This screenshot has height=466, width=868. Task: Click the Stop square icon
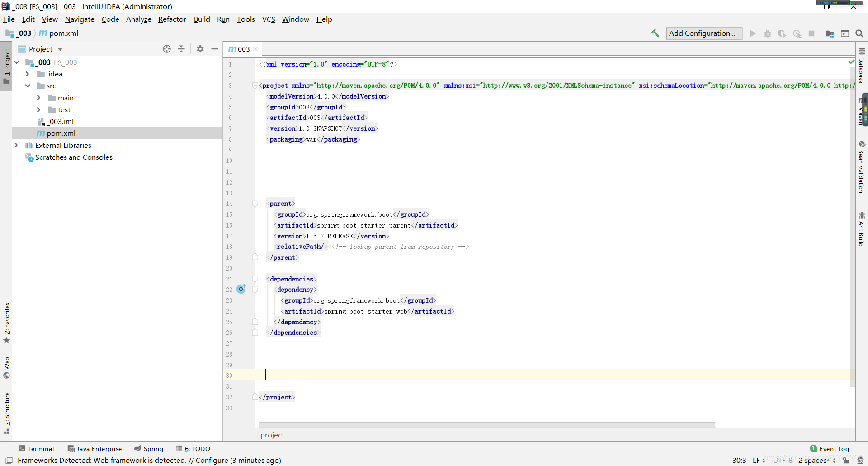[811, 33]
